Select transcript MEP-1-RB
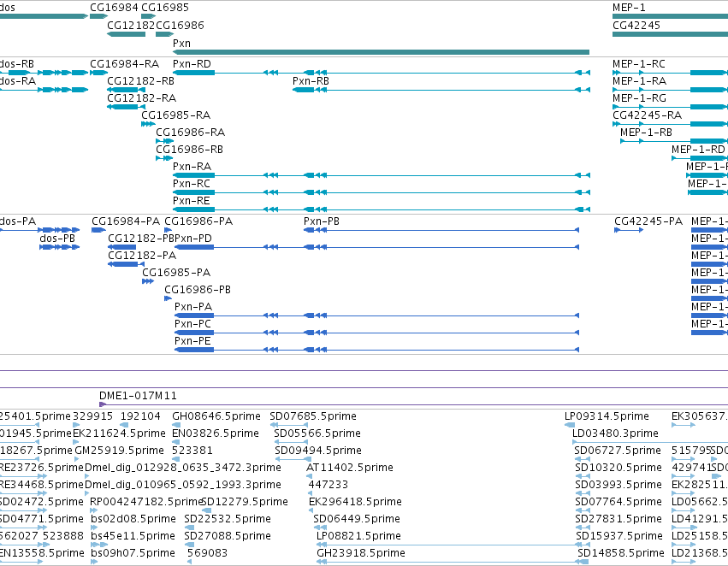The width and height of the screenshot is (728, 566). coord(674,141)
